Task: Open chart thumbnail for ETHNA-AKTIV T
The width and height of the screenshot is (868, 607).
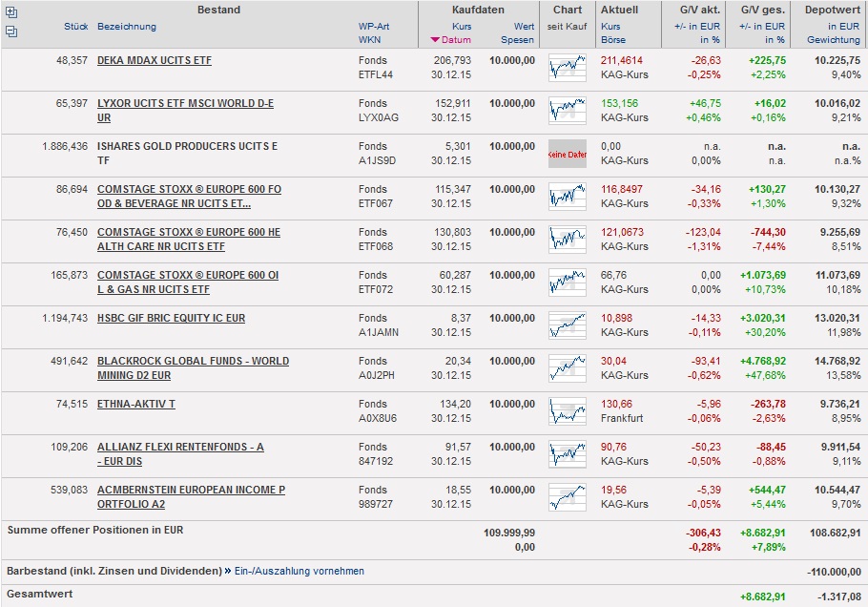Action: click(x=568, y=411)
